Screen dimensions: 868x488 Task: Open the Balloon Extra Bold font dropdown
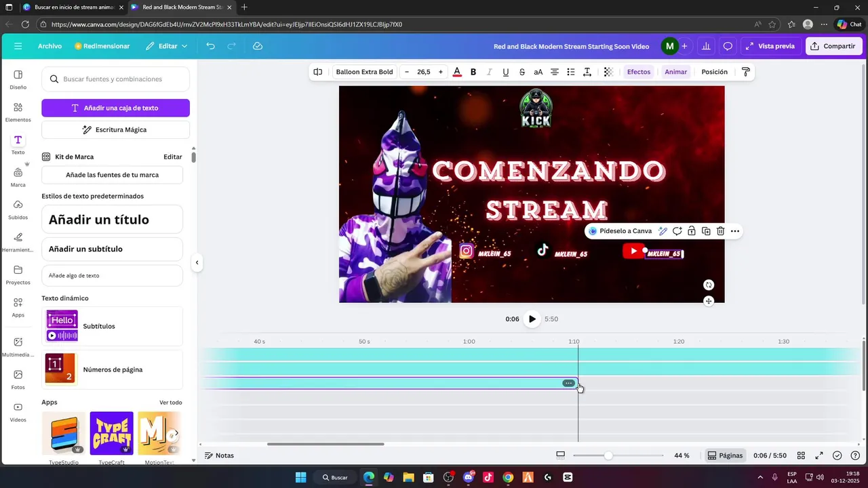click(364, 72)
